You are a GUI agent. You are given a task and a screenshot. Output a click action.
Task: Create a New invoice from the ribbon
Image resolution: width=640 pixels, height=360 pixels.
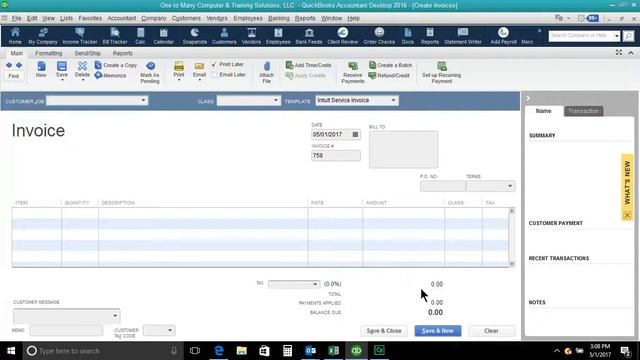click(41, 69)
